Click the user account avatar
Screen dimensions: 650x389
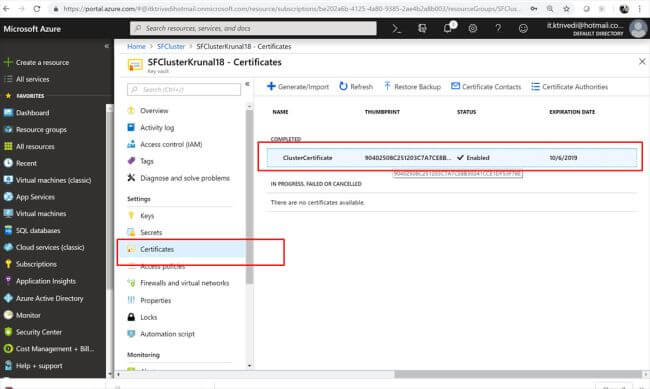point(638,29)
